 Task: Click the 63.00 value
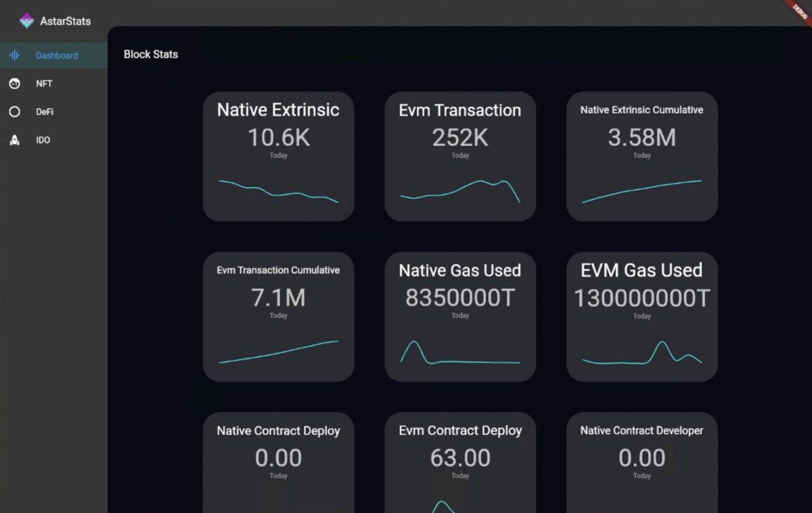coord(460,458)
